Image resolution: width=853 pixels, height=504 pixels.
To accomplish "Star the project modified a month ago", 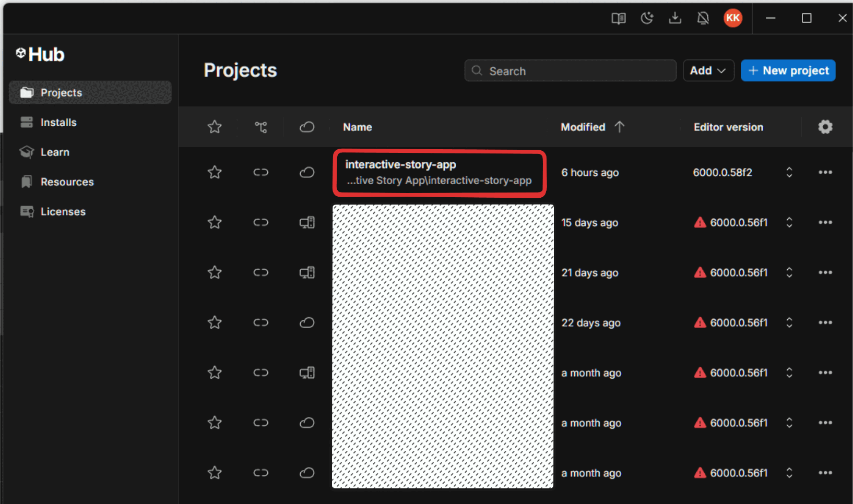I will tap(215, 373).
